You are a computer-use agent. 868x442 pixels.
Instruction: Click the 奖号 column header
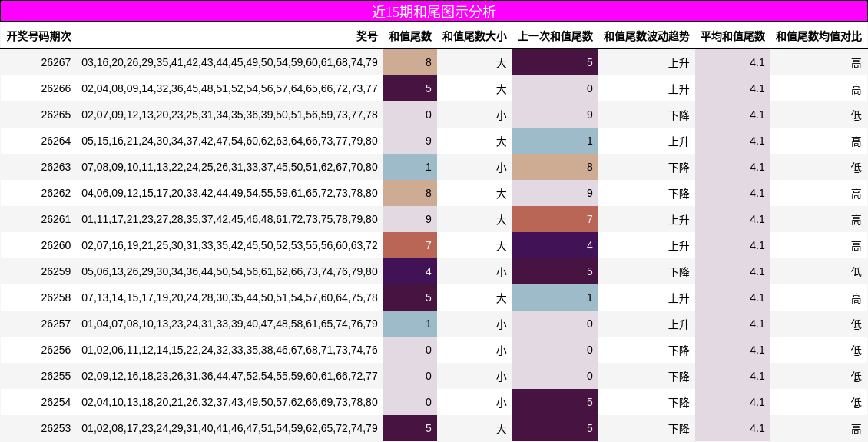point(366,36)
